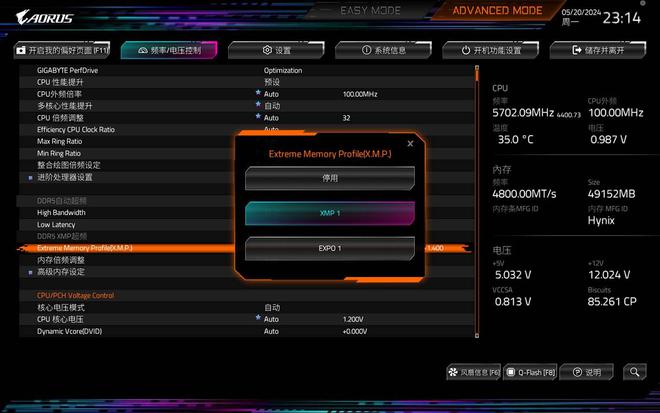Select 停用 option in XMP popup
This screenshot has height=413, width=660.
point(330,178)
